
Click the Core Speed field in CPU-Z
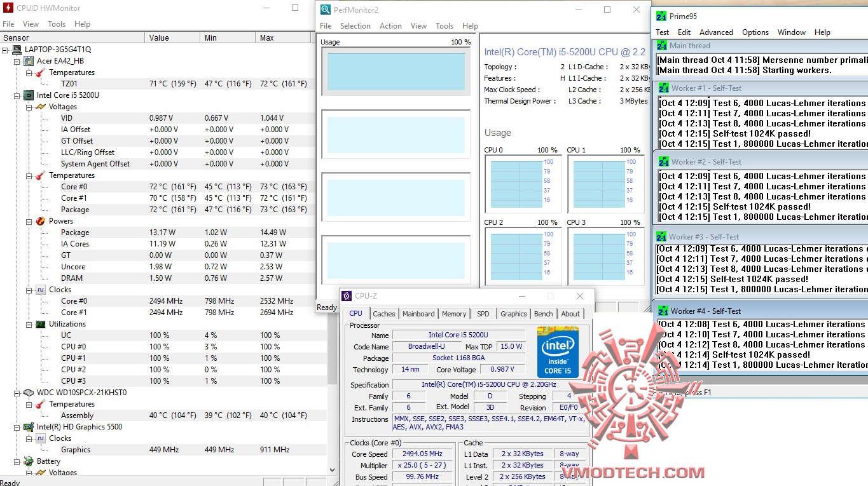tap(422, 454)
